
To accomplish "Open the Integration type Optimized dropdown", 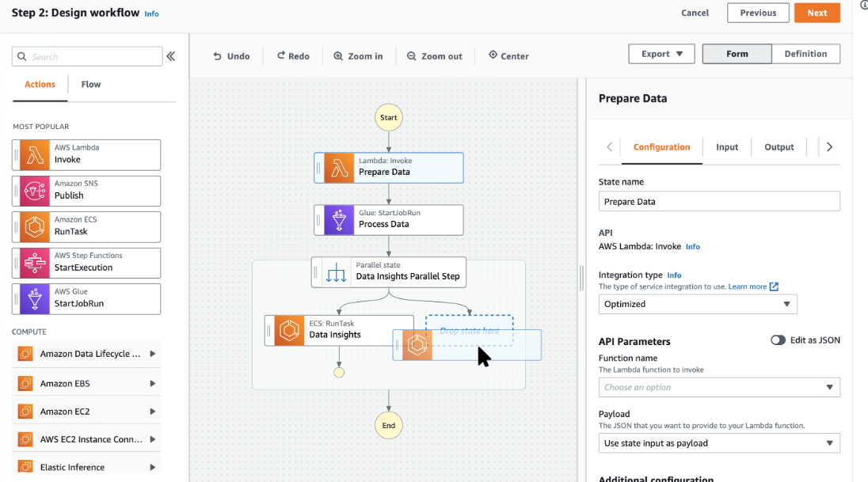I will pyautogui.click(x=698, y=305).
